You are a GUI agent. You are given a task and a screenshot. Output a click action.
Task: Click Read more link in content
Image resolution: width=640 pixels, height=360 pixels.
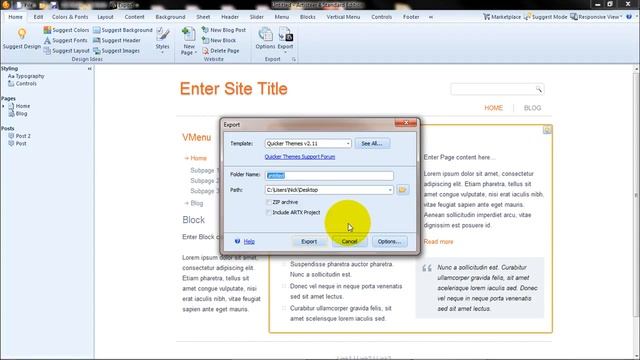[438, 242]
